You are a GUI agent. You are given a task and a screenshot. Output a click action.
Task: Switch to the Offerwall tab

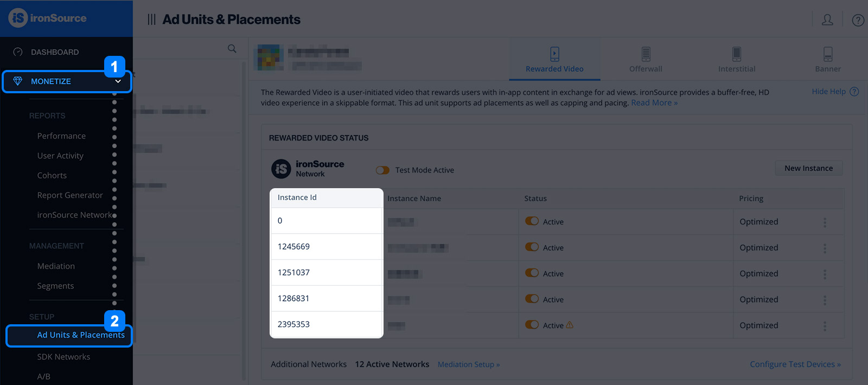tap(646, 59)
